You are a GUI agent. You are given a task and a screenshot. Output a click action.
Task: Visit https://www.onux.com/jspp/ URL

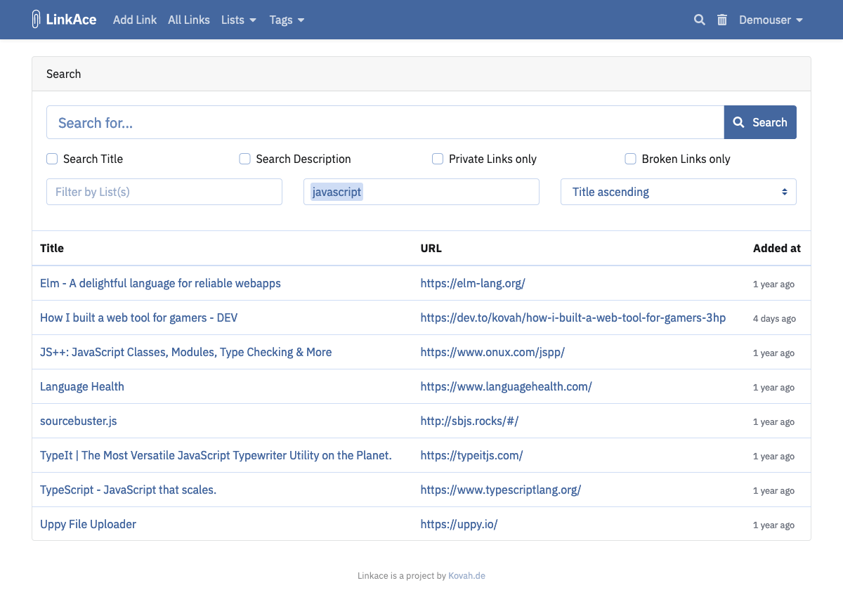[492, 352]
